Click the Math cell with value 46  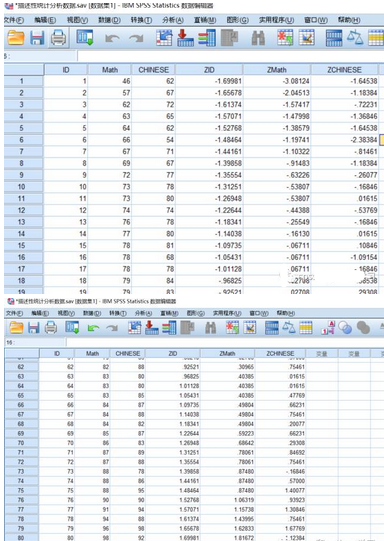110,81
